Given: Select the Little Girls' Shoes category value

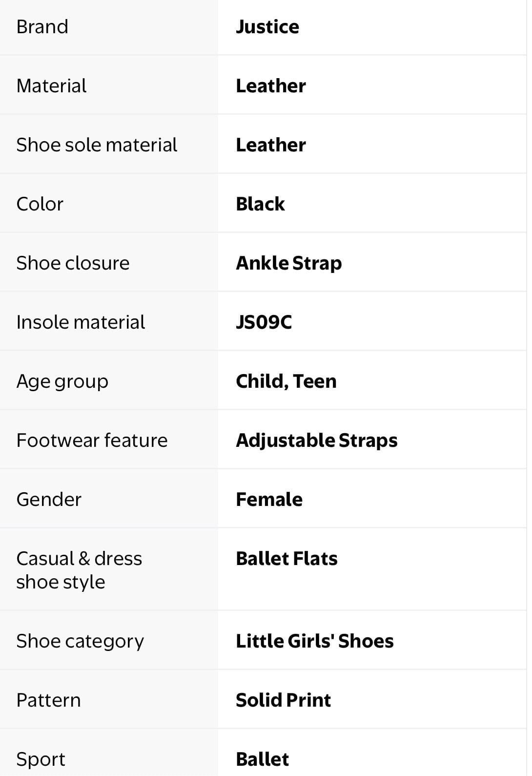Looking at the screenshot, I should [x=315, y=641].
